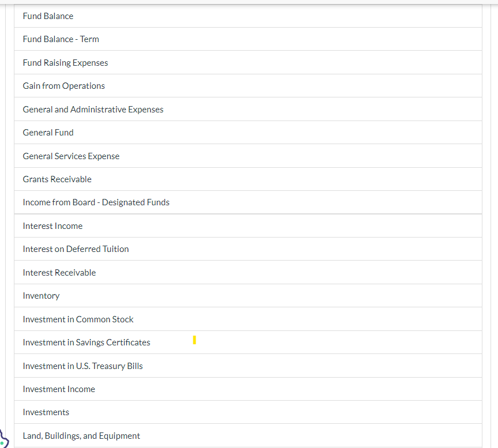Screen dimensions: 498x448
Task: Open the Fund Balance - Term account
Action: (x=61, y=39)
